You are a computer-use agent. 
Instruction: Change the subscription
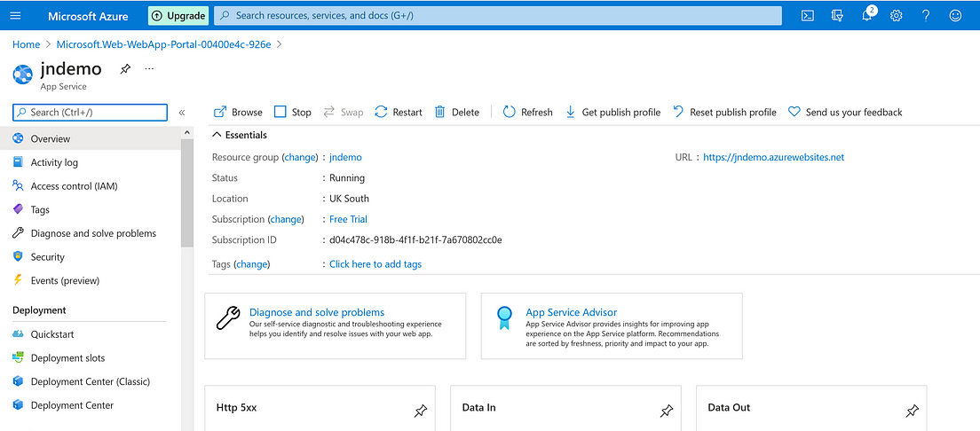[x=286, y=219]
